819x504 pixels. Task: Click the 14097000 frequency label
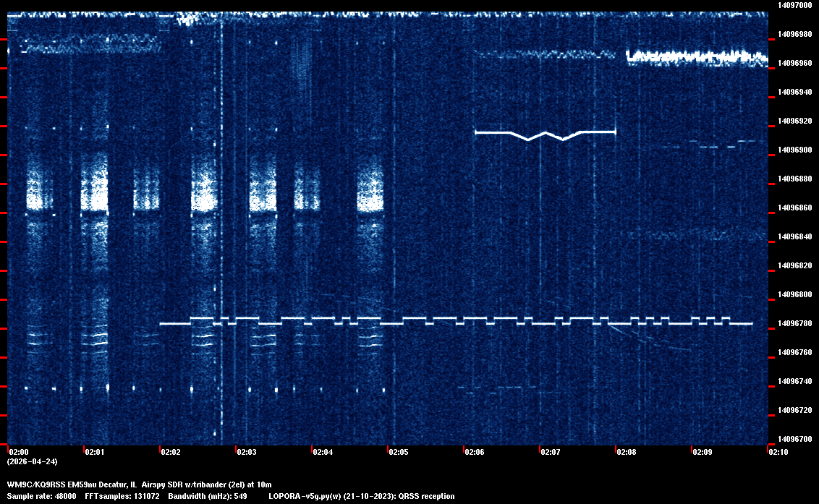coord(794,5)
